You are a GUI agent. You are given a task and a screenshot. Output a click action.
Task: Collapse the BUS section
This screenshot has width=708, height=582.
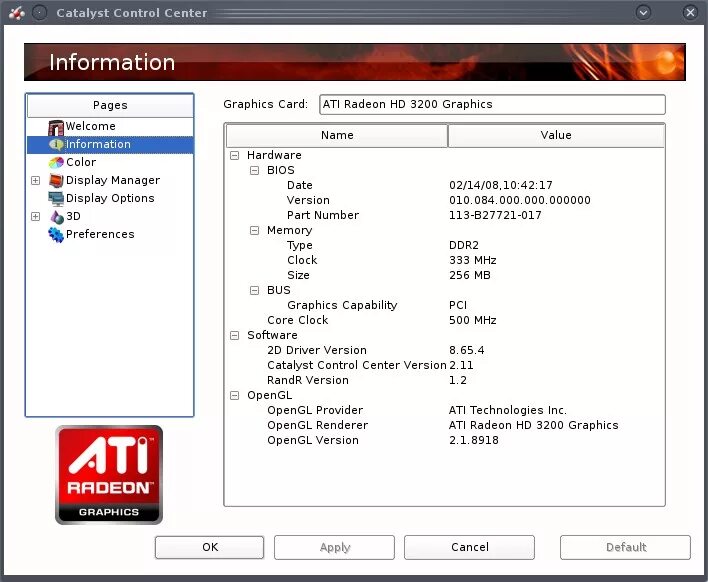(x=255, y=290)
